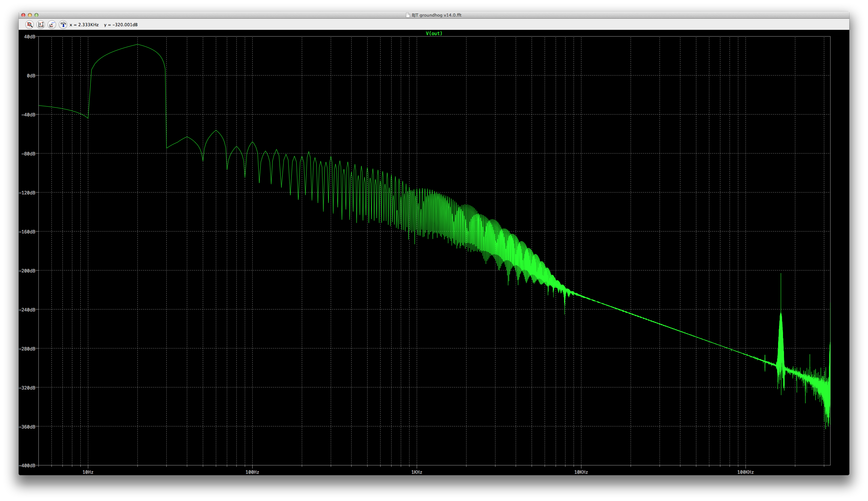
Task: Click the green window zoom button
Action: 36,15
